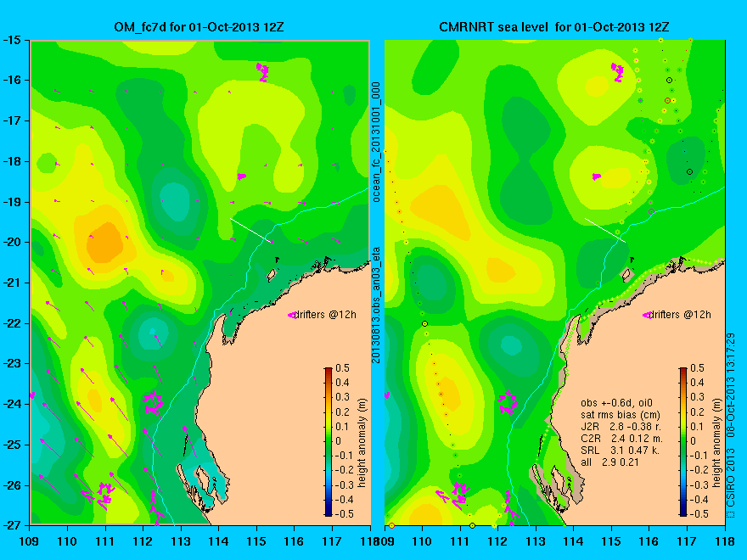Click the drifter marker near -18.4 latitude in right map
This screenshot has width=747, height=560.
tap(597, 176)
